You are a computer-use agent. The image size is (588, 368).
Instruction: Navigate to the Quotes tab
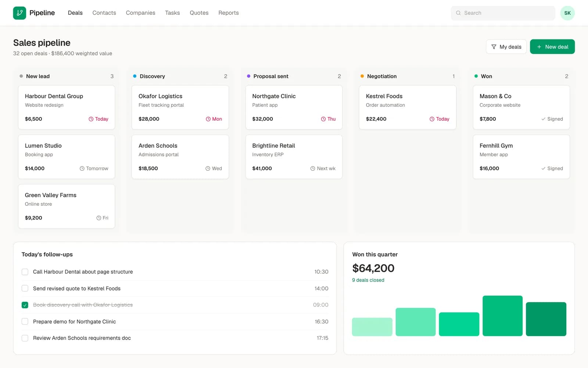point(199,13)
